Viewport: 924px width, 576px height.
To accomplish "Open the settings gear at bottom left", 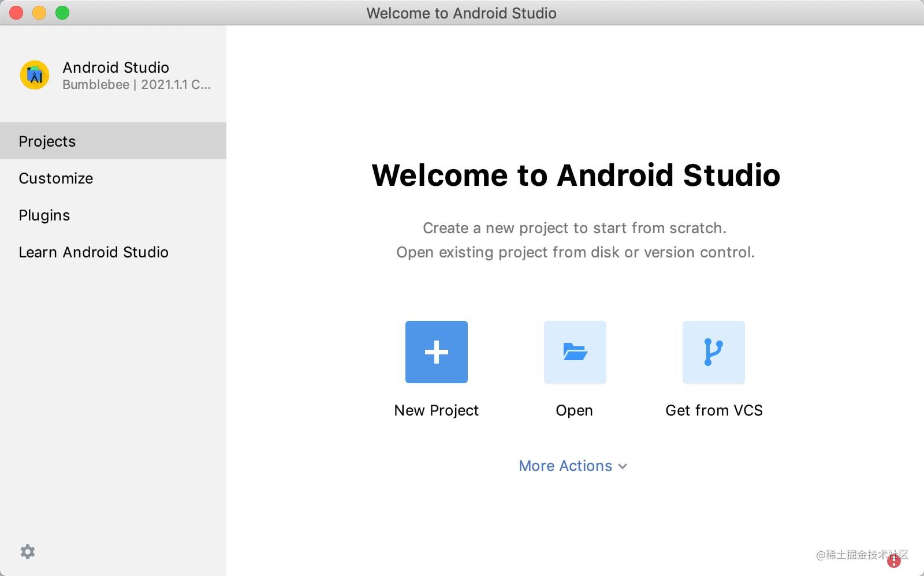I will point(27,552).
